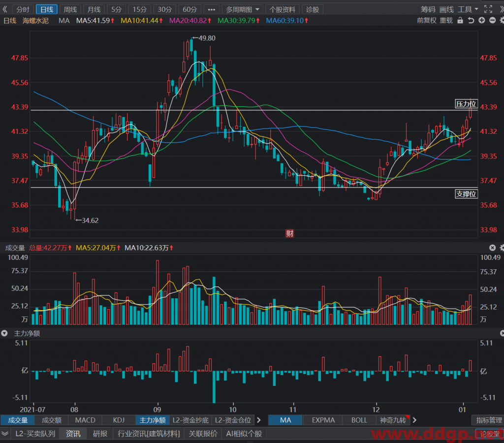Click the undo arrow icon
The width and height of the screenshot is (504, 443).
pyautogui.click(x=471, y=21)
